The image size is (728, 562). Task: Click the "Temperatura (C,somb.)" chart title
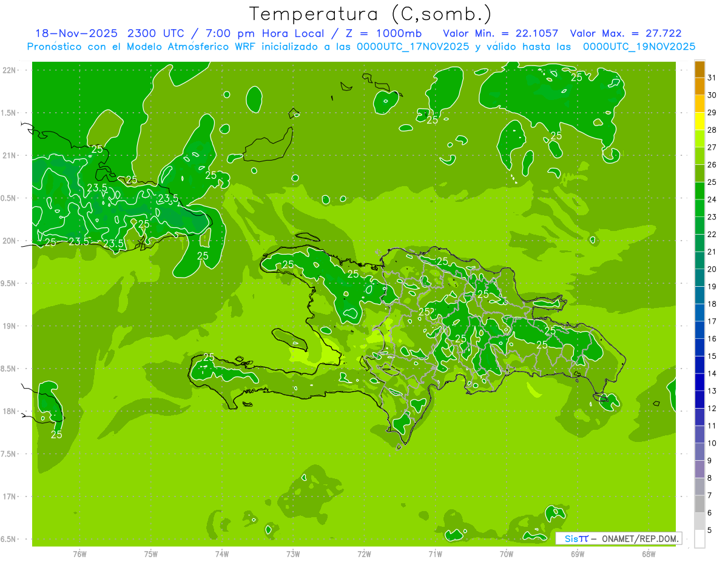click(x=370, y=14)
